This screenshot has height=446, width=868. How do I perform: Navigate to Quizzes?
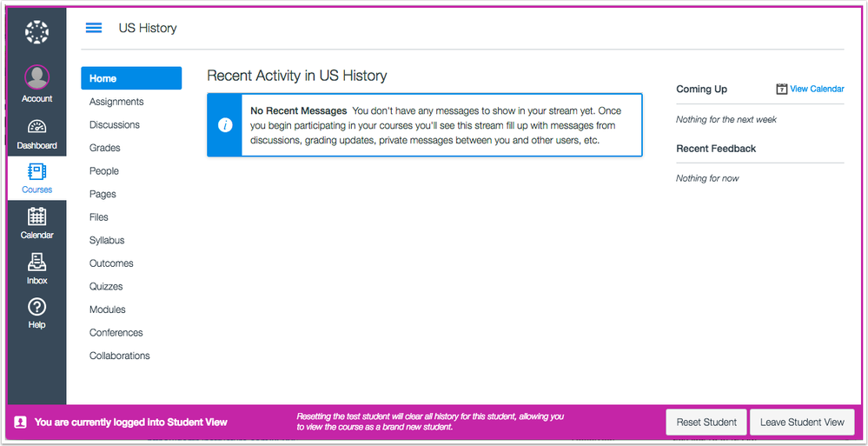coord(106,286)
